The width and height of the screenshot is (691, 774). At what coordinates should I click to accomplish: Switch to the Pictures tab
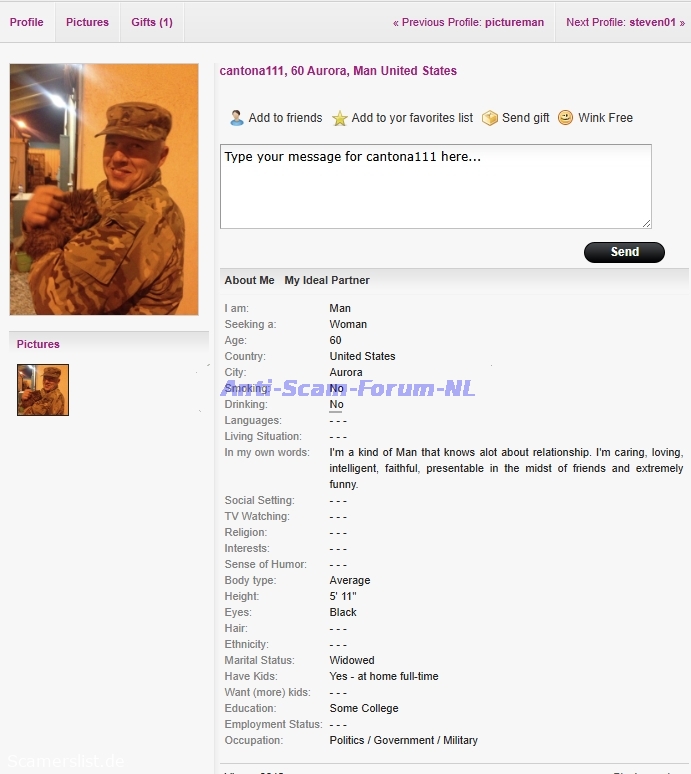click(x=87, y=22)
